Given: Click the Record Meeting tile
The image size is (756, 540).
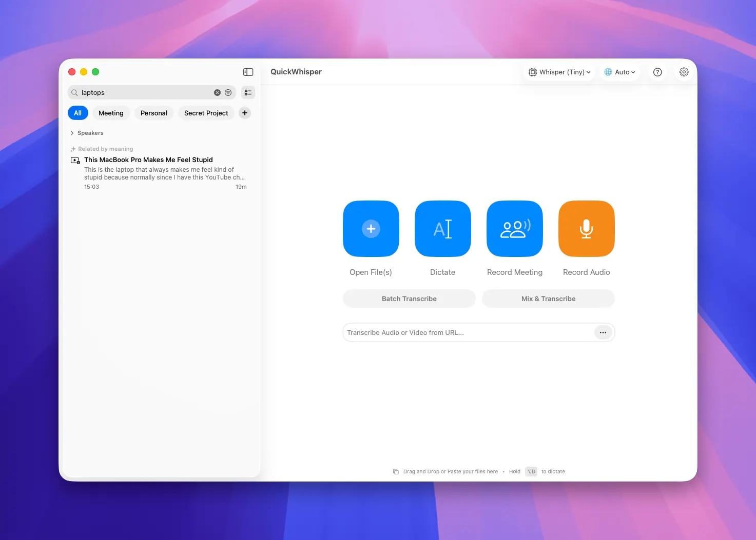Looking at the screenshot, I should click(x=515, y=229).
